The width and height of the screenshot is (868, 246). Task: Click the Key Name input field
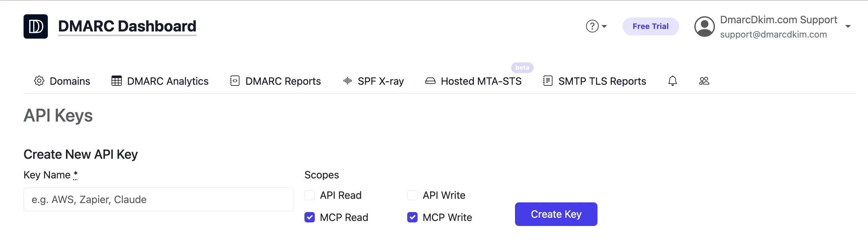pos(158,199)
